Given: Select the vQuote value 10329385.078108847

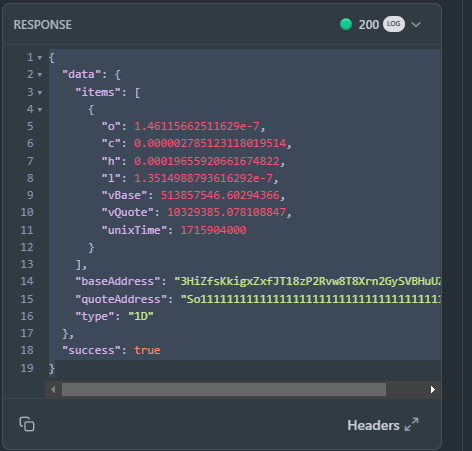Looking at the screenshot, I should [x=226, y=212].
